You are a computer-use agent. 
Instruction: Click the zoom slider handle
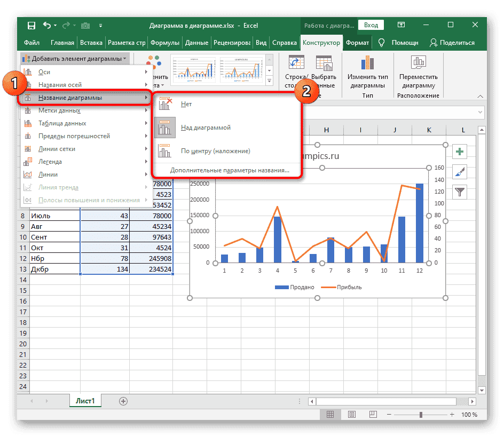point(421,415)
